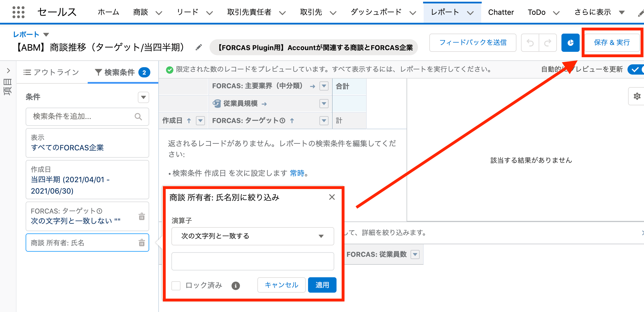Open the 条件 section dropdown arrow
This screenshot has height=312, width=644.
point(143,97)
